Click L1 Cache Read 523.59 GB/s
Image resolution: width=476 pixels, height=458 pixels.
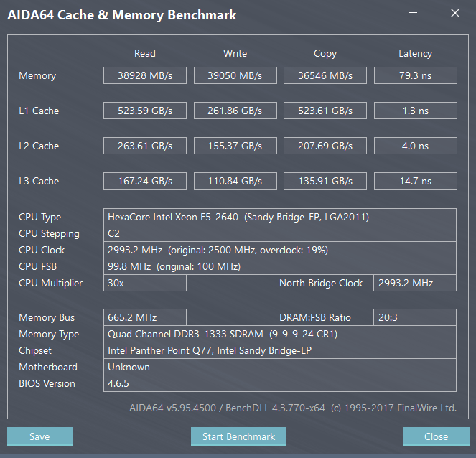pos(145,111)
